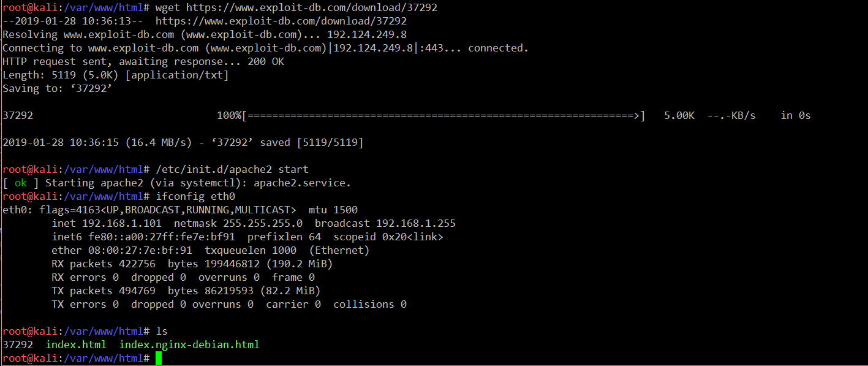This screenshot has width=868, height=366.
Task: Select the green index.html file name
Action: pos(76,345)
